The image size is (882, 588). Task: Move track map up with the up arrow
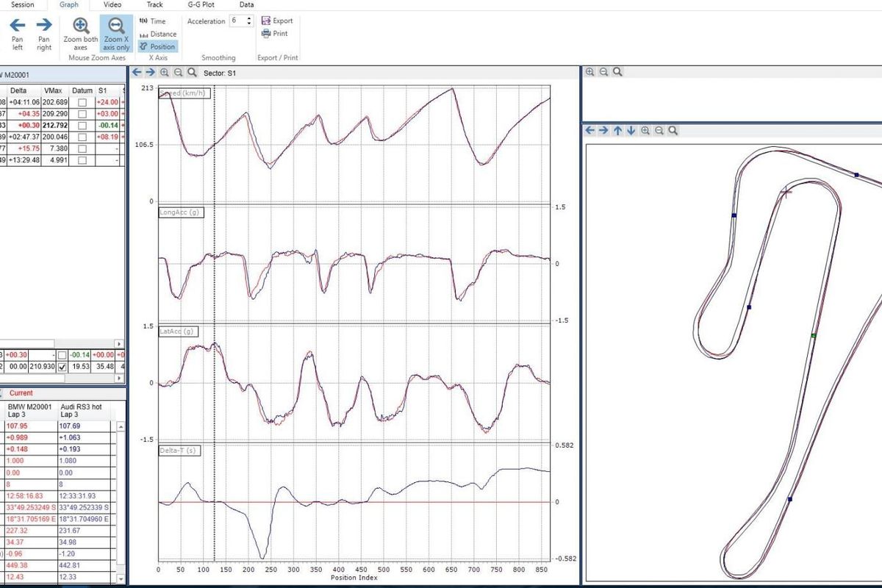(x=617, y=131)
